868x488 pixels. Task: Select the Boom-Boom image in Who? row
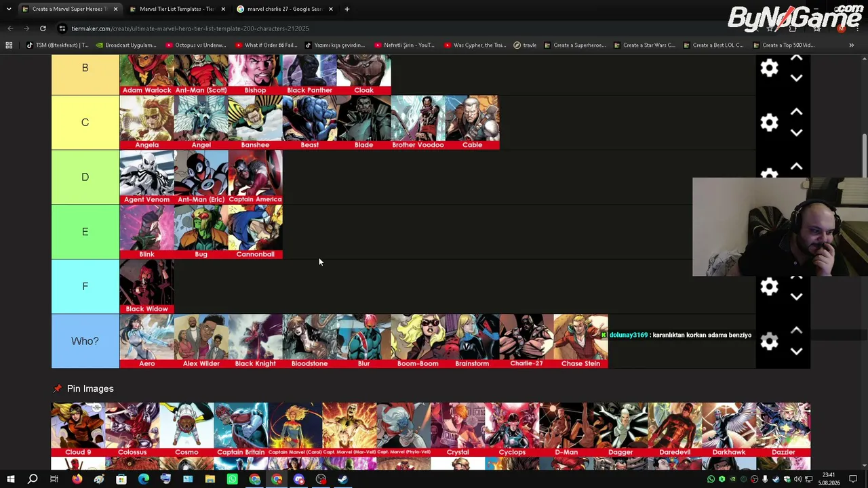click(x=418, y=341)
